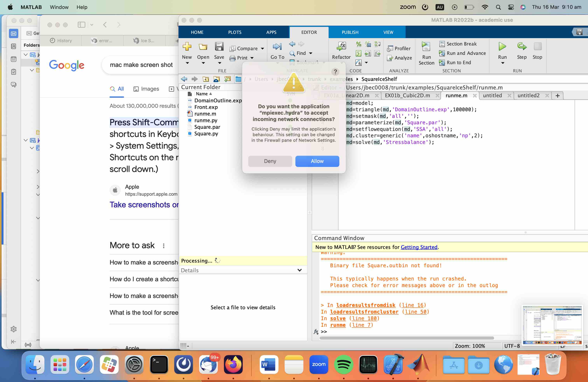588x382 pixels.
Task: Click the Refactor fx icon
Action: 341,46
